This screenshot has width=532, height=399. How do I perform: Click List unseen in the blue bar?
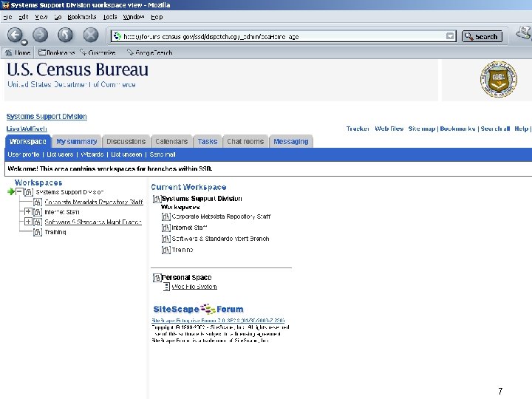(x=126, y=154)
